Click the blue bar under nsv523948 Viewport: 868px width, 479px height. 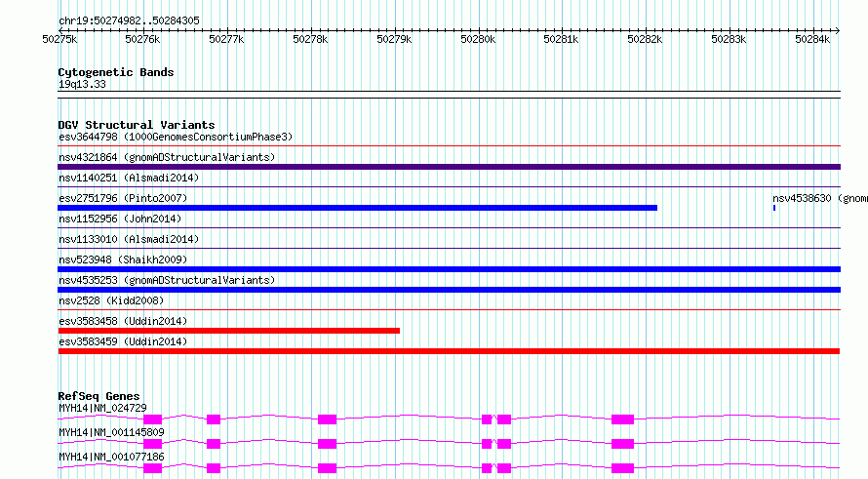pyautogui.click(x=449, y=269)
